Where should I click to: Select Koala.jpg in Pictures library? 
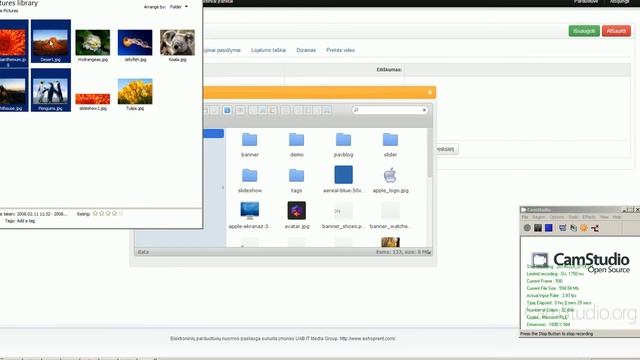(177, 45)
